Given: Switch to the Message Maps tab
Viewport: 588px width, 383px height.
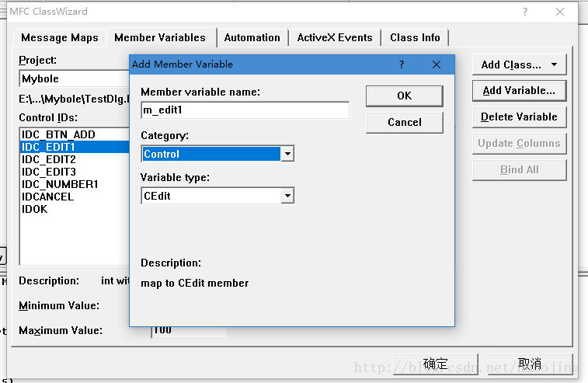Looking at the screenshot, I should [x=60, y=37].
